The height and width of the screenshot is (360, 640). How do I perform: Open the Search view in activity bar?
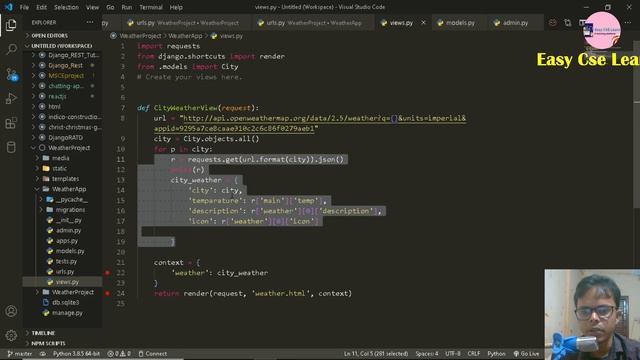click(x=11, y=49)
